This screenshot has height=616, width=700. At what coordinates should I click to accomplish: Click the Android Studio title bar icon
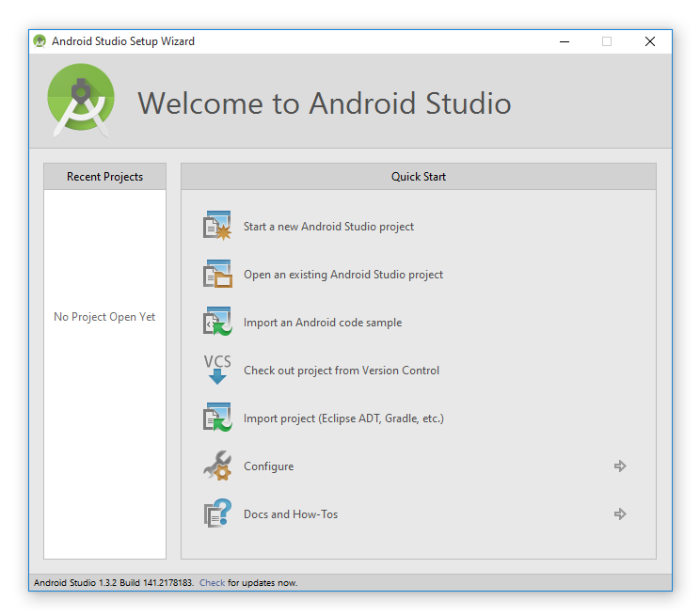point(40,41)
